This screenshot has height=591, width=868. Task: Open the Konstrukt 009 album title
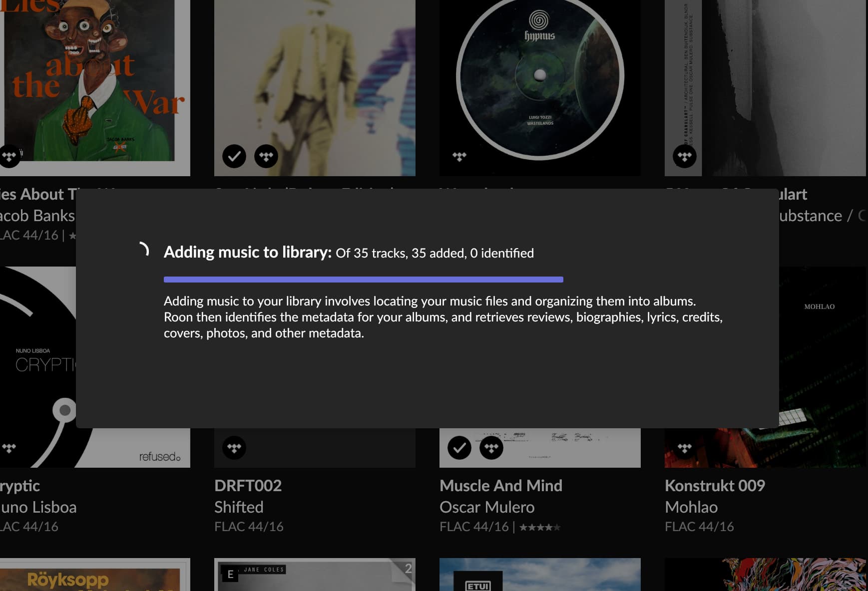pos(715,486)
